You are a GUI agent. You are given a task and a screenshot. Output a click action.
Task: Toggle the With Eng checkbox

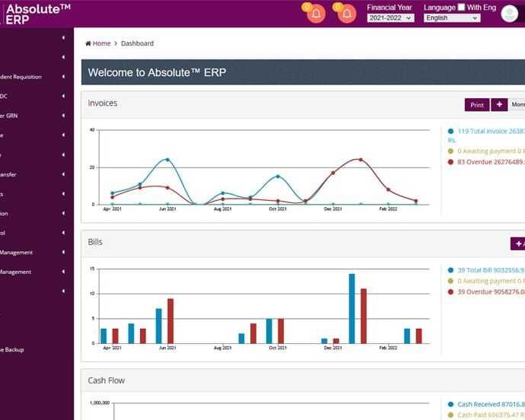[x=461, y=7]
